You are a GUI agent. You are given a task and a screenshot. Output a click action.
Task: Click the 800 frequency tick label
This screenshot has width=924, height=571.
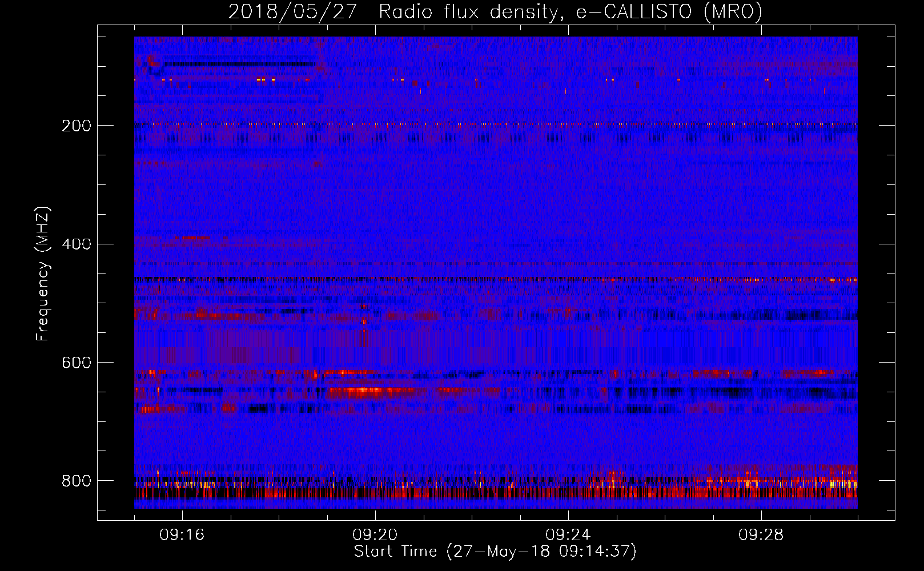pyautogui.click(x=77, y=481)
